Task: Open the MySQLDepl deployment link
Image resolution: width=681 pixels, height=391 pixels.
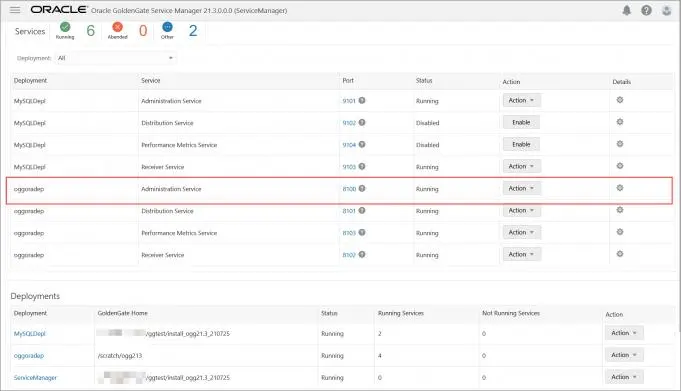Action: [x=30, y=334]
